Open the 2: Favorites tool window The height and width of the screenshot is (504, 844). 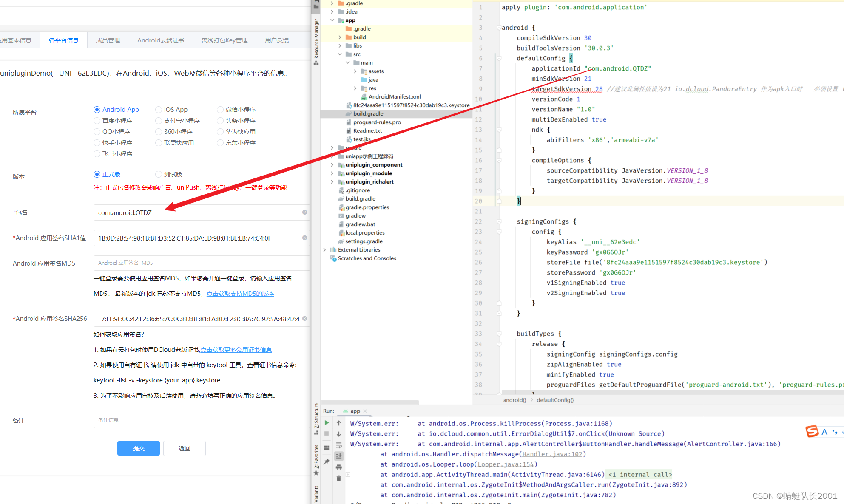[x=316, y=460]
